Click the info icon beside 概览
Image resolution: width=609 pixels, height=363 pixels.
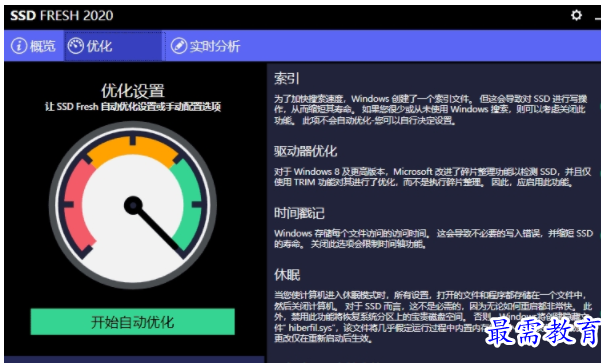19,46
